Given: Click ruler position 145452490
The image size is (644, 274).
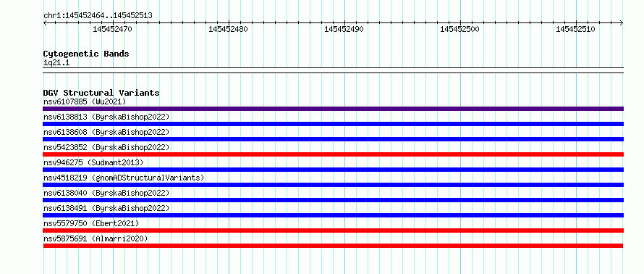Looking at the screenshot, I should (x=344, y=29).
